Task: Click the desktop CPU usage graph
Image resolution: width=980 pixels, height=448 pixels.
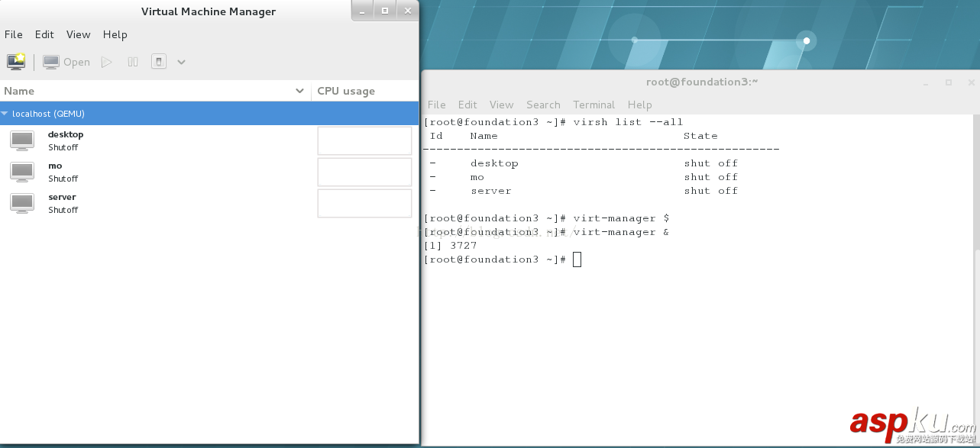Action: [364, 140]
